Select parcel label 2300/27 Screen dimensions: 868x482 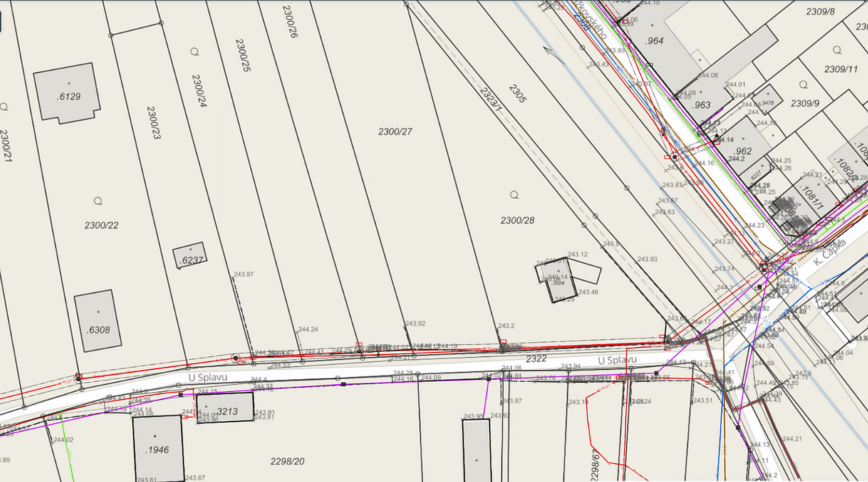coord(395,132)
